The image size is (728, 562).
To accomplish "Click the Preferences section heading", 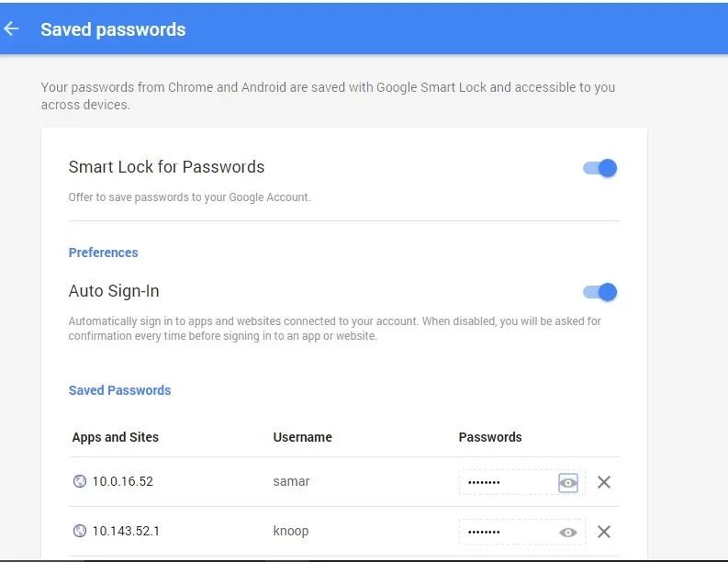I will point(103,253).
